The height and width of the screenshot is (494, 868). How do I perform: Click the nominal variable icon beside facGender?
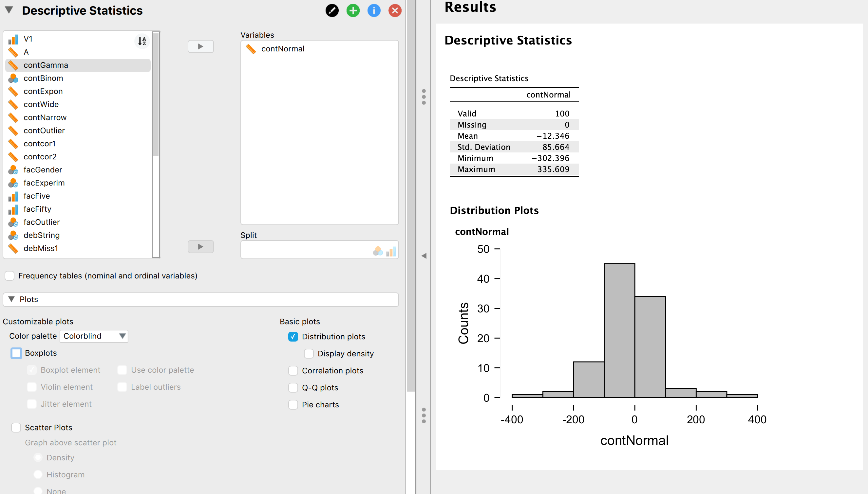tap(13, 170)
